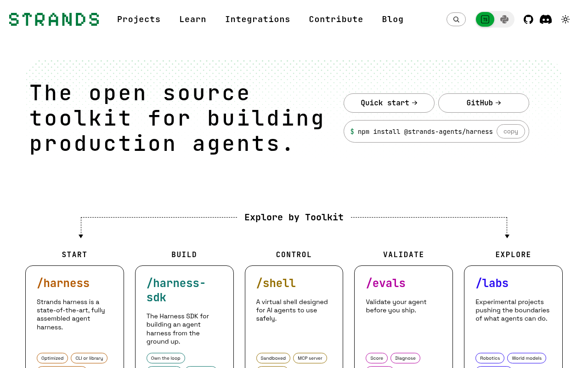The image size is (588, 368).
Task: Open the /evals card title
Action: (x=386, y=283)
